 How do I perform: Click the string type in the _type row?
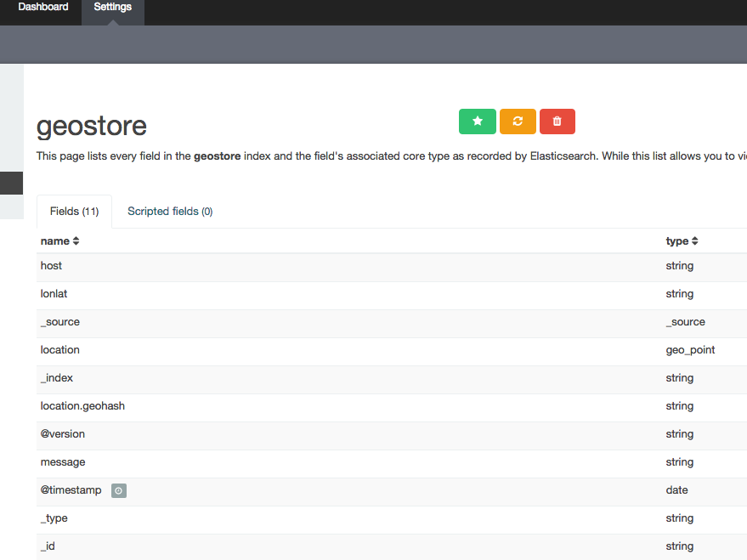[680, 518]
